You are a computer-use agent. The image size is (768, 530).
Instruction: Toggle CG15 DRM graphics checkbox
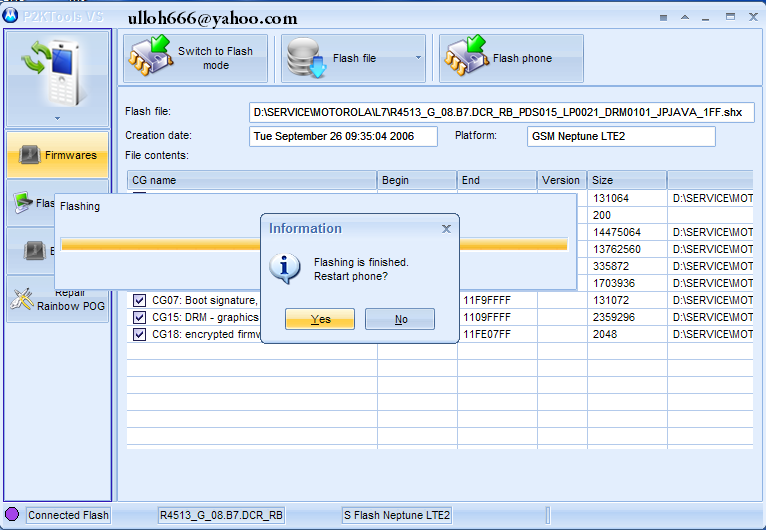click(140, 317)
